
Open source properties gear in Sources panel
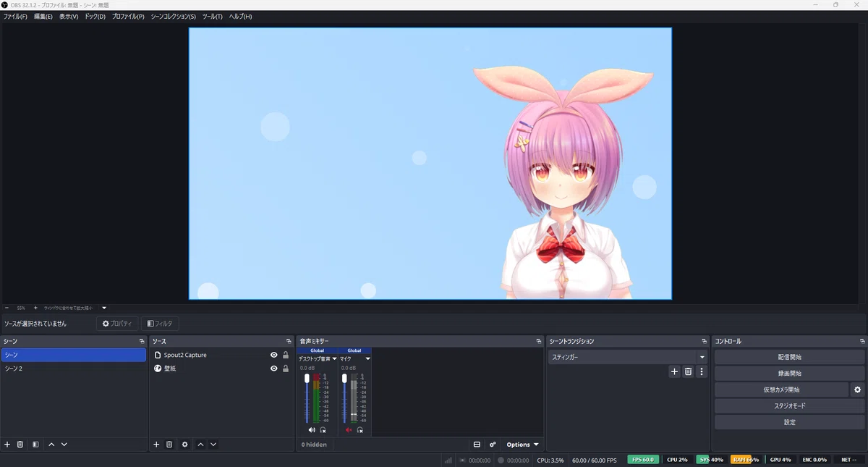pyautogui.click(x=185, y=445)
